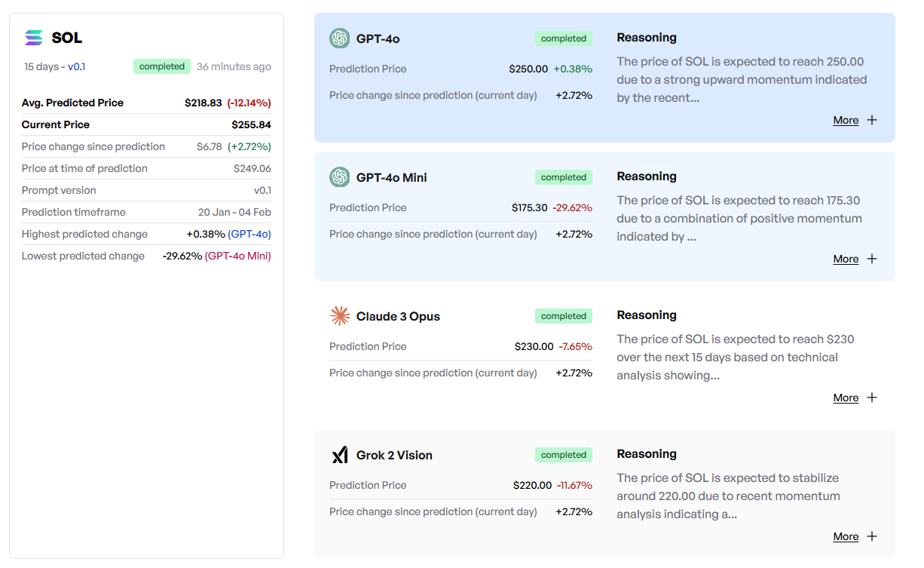
Task: Expand Grok 2 Vision reasoning with More
Action: pyautogui.click(x=846, y=536)
